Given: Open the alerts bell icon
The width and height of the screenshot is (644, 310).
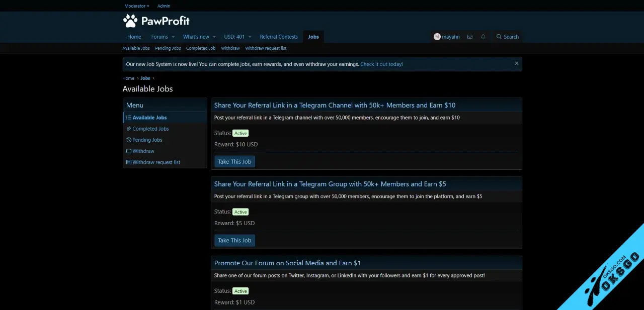Looking at the screenshot, I should point(483,37).
